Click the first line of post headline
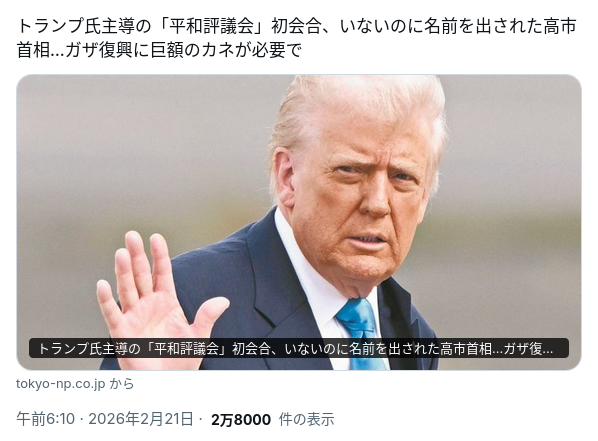Image resolution: width=598 pixels, height=441 pixels. (297, 27)
